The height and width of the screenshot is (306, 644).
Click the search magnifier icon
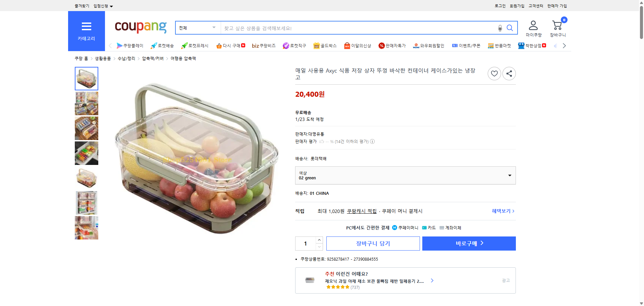[510, 28]
